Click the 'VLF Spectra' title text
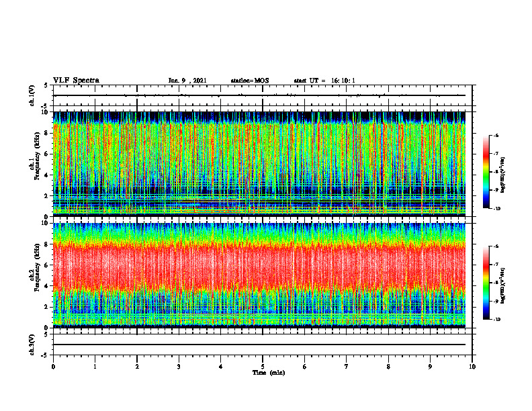The height and width of the screenshot is (411, 532). pyautogui.click(x=76, y=81)
